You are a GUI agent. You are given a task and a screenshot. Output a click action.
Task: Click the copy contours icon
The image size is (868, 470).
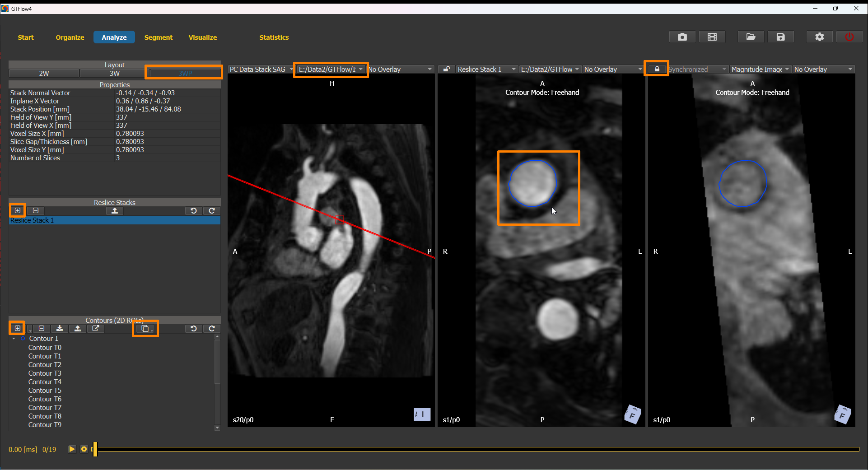(x=145, y=328)
